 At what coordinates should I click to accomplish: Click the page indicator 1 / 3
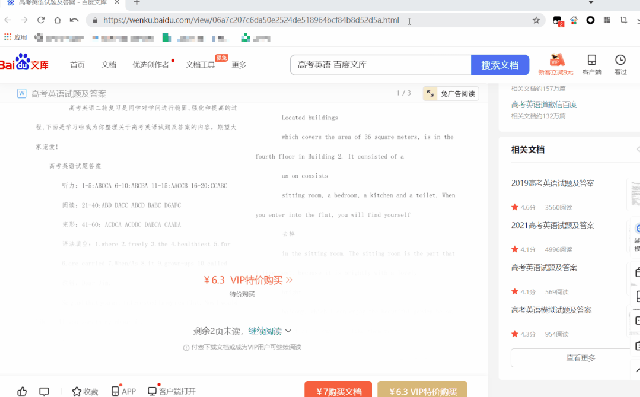coord(404,93)
